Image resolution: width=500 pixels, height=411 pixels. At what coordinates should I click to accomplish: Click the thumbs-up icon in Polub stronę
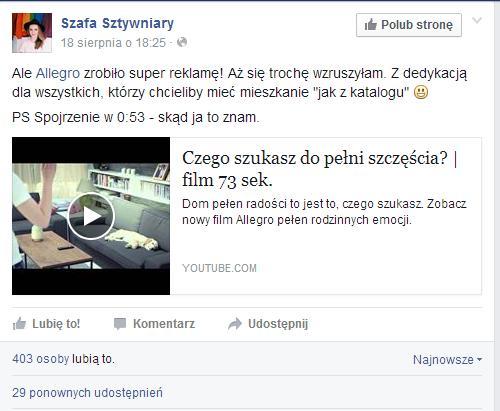(370, 25)
